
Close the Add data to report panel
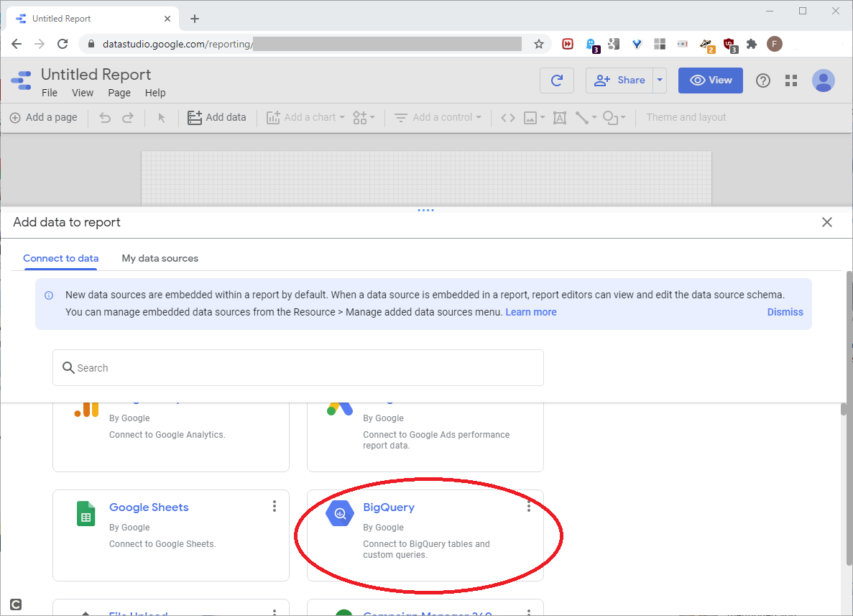[x=827, y=222]
